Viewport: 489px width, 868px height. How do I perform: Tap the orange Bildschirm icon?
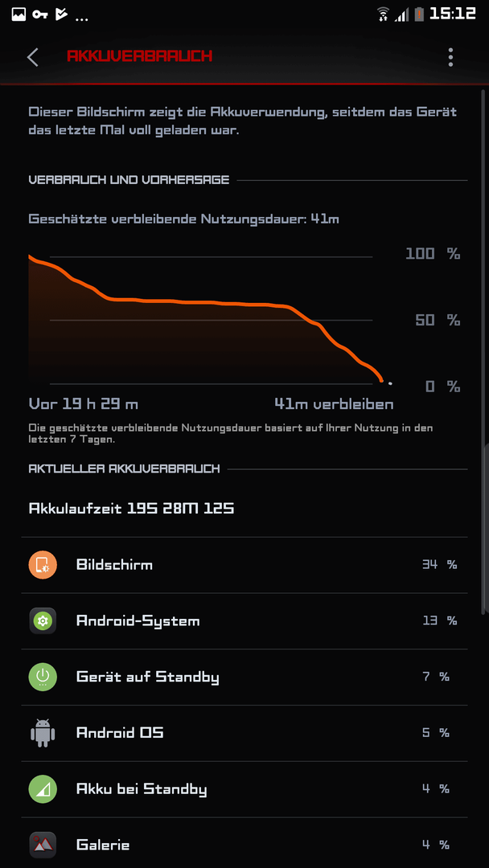coord(43,565)
